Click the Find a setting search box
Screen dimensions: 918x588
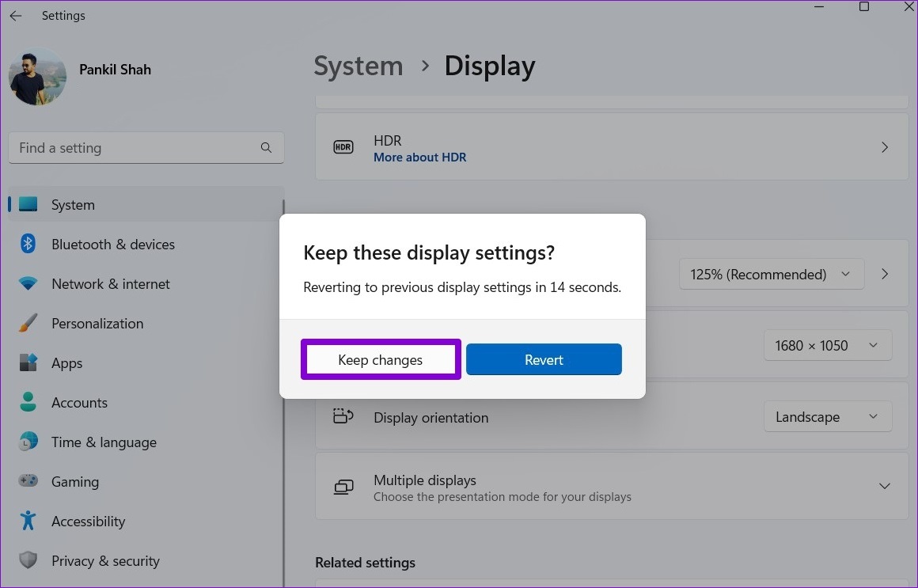click(135, 148)
